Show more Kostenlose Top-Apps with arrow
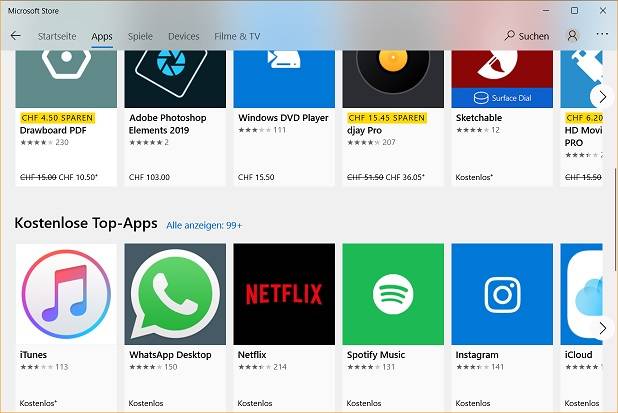Viewport: 618px width, 413px height. coord(602,328)
